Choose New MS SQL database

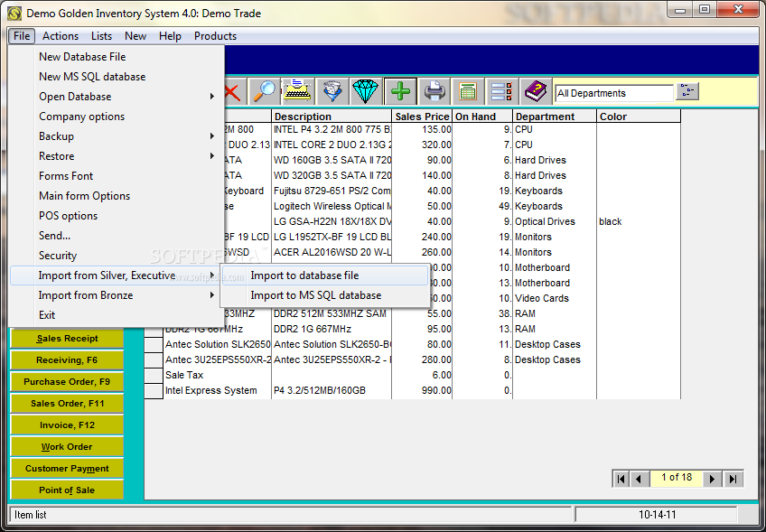pos(117,77)
